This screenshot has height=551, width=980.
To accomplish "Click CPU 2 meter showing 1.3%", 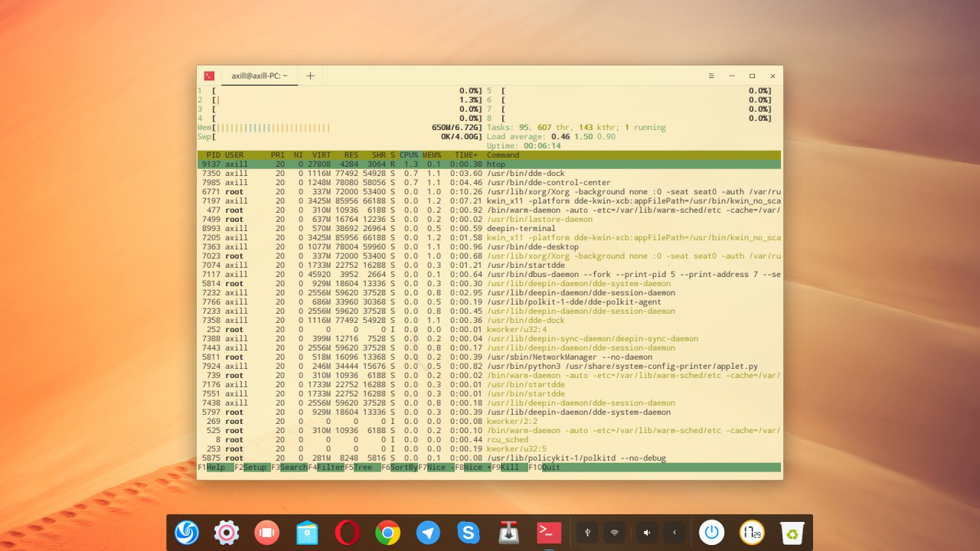I will point(340,100).
